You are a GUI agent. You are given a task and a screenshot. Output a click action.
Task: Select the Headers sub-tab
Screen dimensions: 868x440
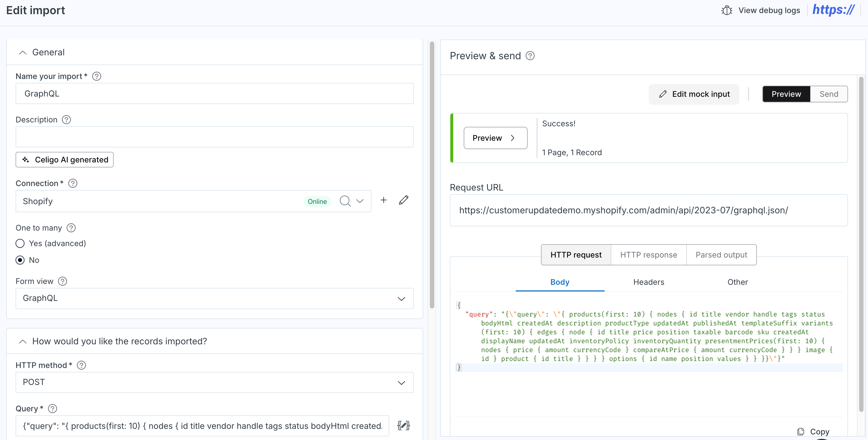649,282
